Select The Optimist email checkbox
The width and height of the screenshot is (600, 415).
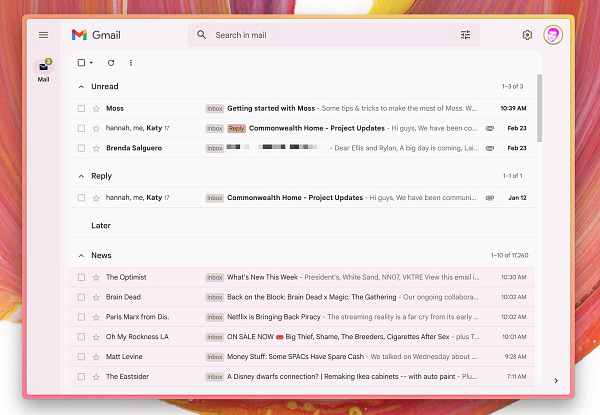[81, 277]
